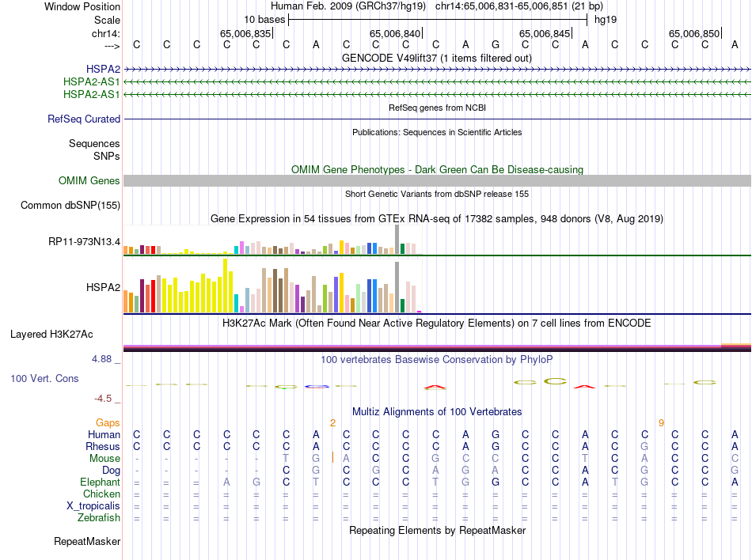
Task: Click the RefSeq genes from NCBI title
Action: pos(436,107)
